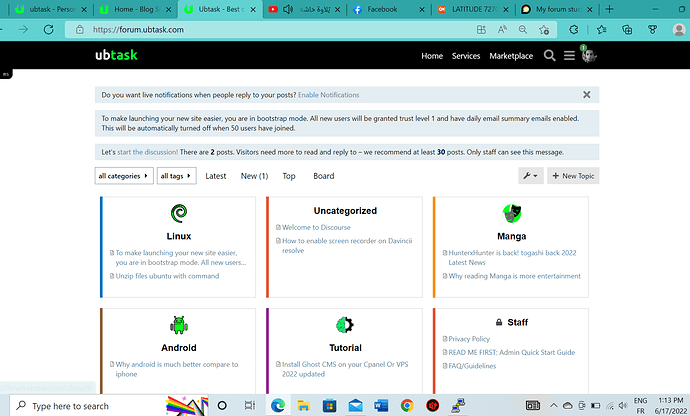The width and height of the screenshot is (690, 416).
Task: Open the Unzip files ubuntu topic
Action: pos(167,276)
